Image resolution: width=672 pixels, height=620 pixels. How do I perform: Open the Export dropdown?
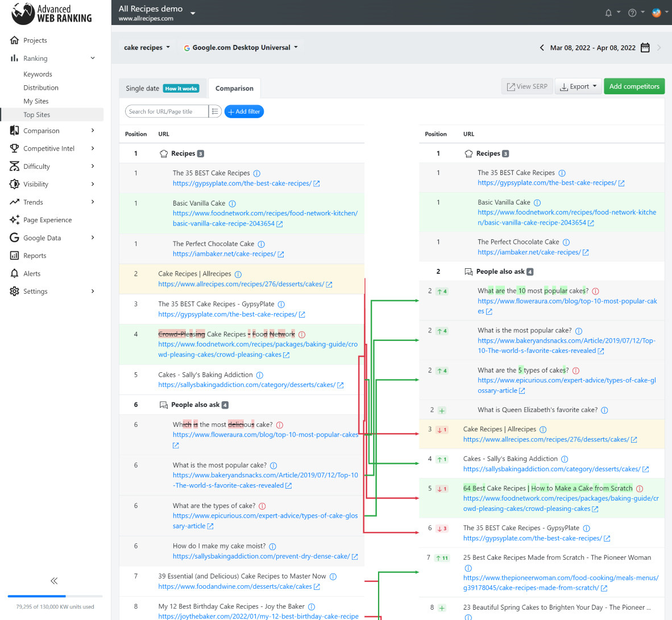pos(579,86)
